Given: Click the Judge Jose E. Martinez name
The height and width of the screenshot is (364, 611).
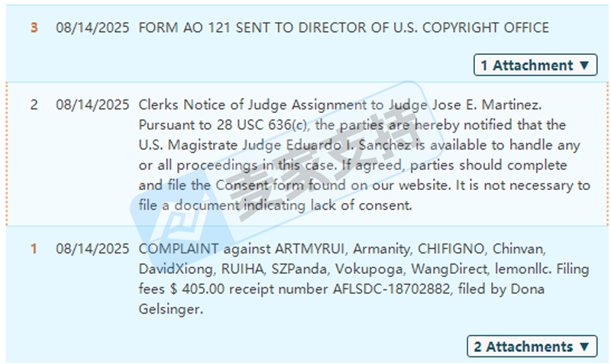Looking at the screenshot, I should (465, 105).
